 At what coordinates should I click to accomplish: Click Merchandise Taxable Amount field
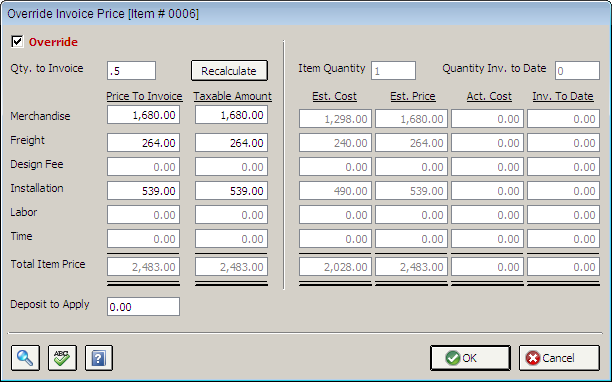click(x=231, y=115)
